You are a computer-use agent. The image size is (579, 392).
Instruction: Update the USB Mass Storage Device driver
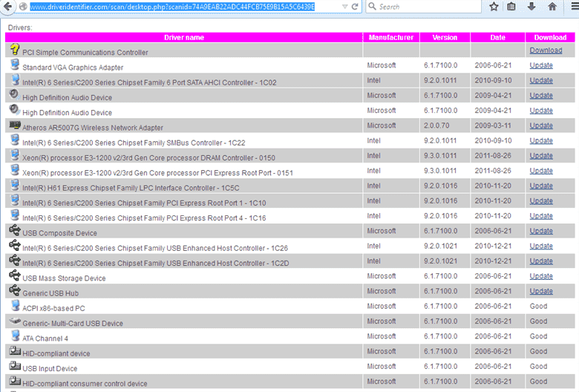pyautogui.click(x=541, y=276)
